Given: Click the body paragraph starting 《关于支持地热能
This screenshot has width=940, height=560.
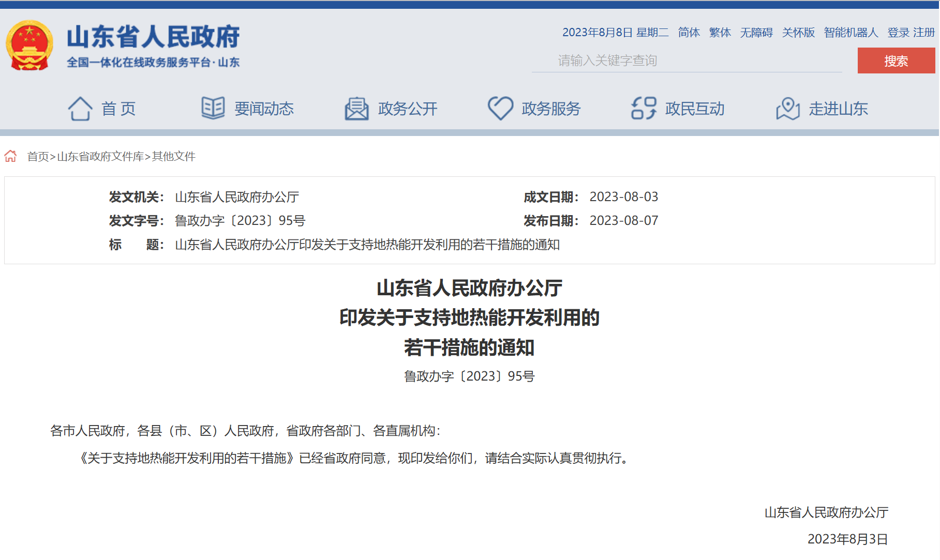Looking at the screenshot, I should (x=354, y=458).
